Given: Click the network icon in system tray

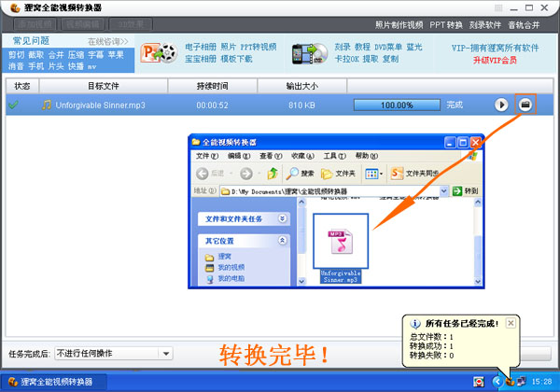Looking at the screenshot, I should [522, 382].
